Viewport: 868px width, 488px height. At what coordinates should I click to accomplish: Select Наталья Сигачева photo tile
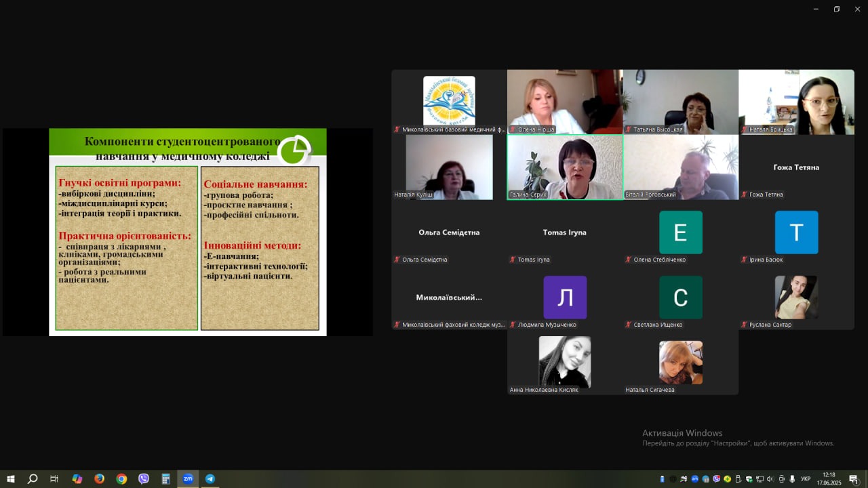681,362
